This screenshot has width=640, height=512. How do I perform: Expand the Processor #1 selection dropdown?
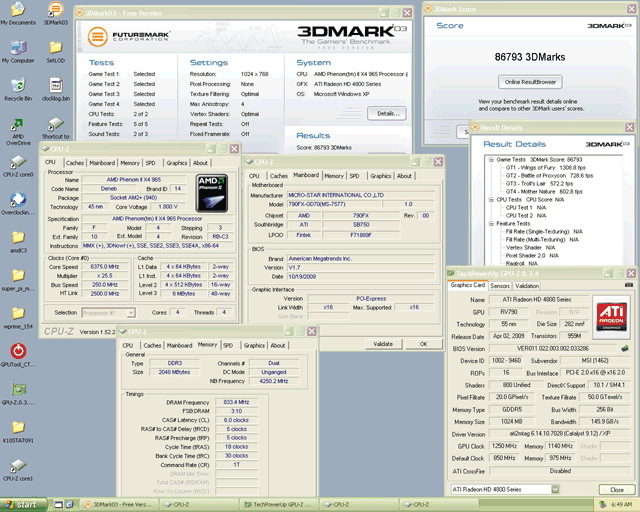133,312
